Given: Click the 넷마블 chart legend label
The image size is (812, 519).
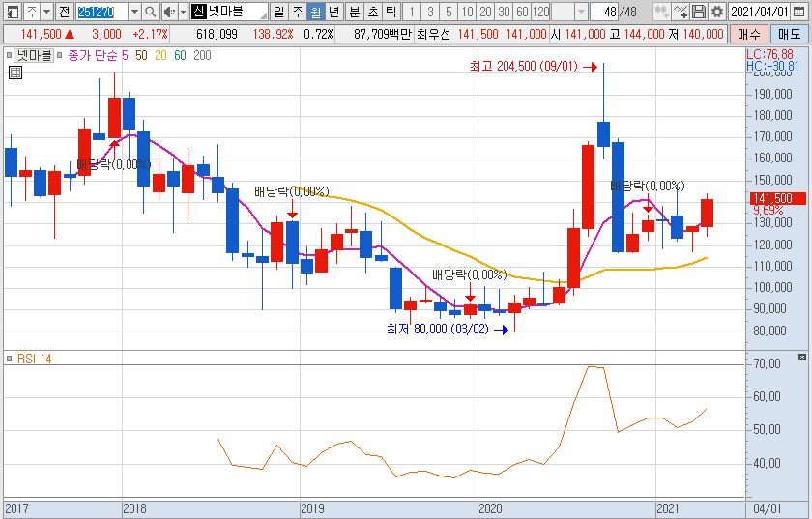Looking at the screenshot, I should (34, 55).
